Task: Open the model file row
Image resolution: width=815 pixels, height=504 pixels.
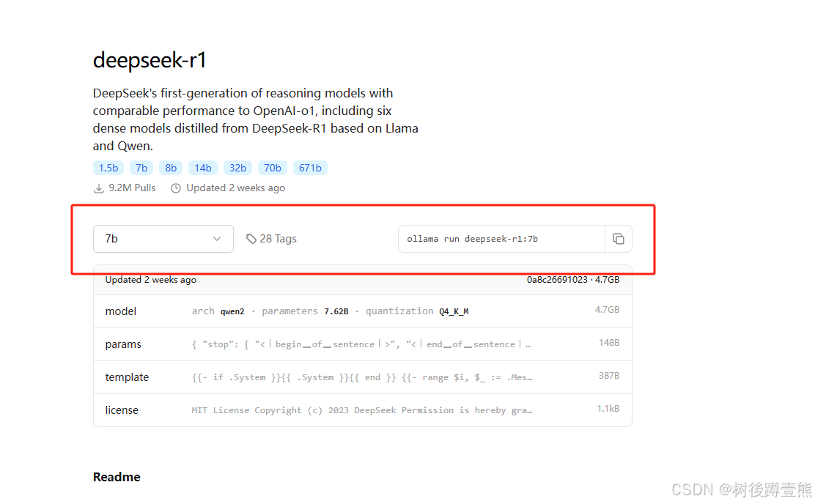Action: pos(362,311)
